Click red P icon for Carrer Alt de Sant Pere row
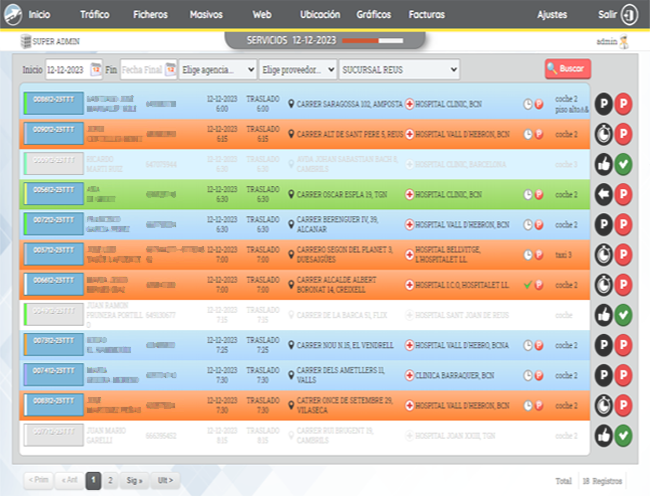 pyautogui.click(x=623, y=134)
